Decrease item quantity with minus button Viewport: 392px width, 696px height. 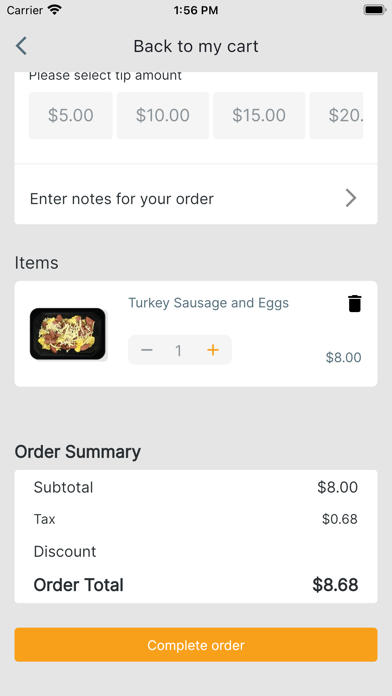pyautogui.click(x=147, y=350)
